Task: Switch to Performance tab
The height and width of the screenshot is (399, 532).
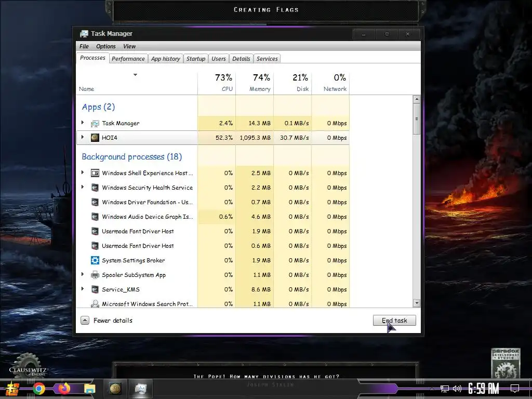Action: pos(128,59)
